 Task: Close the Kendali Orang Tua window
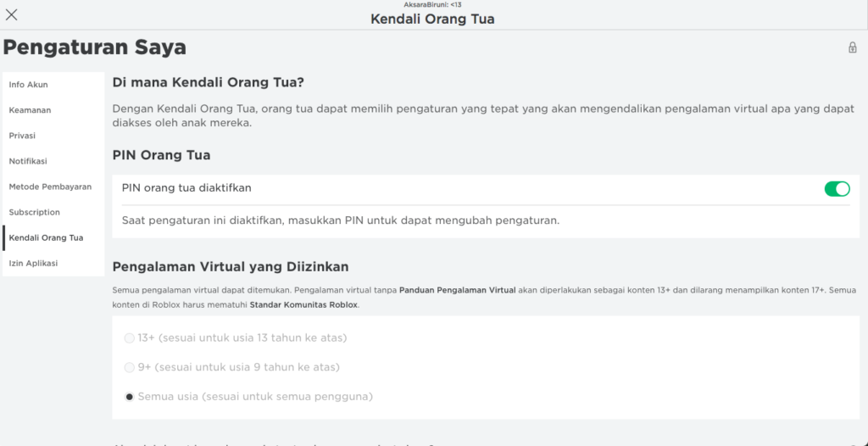pyautogui.click(x=12, y=14)
